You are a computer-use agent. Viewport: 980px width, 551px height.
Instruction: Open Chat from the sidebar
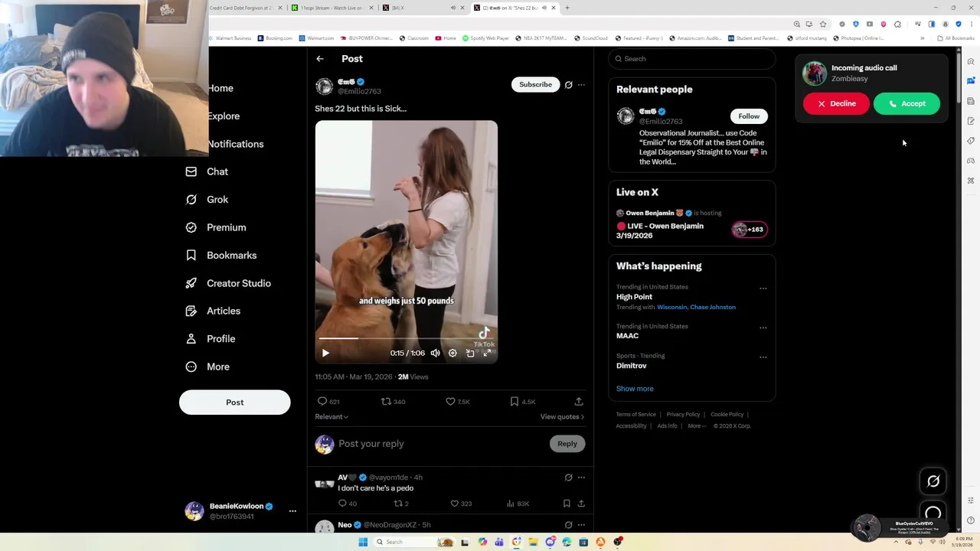coord(207,171)
